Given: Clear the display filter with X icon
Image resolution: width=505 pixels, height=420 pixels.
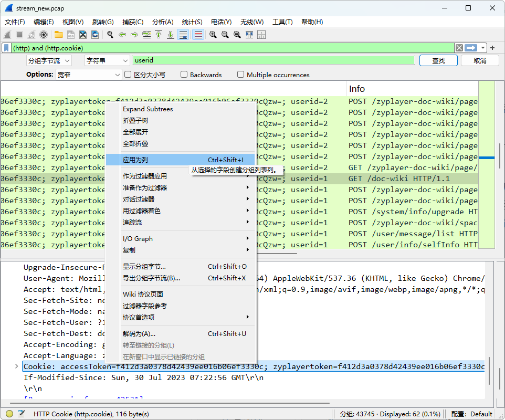Looking at the screenshot, I should [x=459, y=48].
